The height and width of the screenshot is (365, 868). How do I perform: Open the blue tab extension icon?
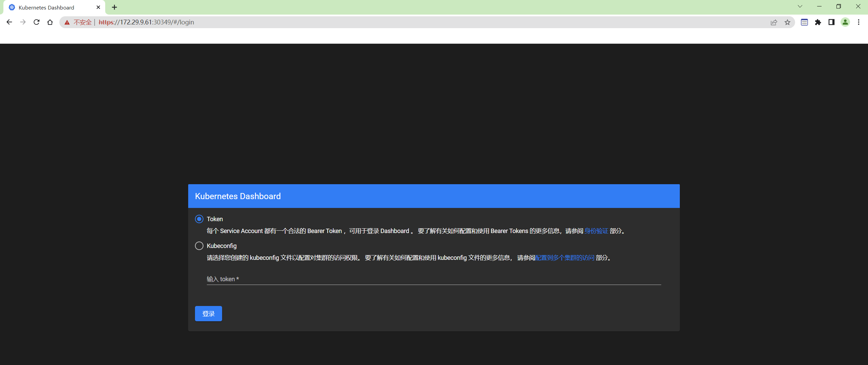[x=804, y=22]
